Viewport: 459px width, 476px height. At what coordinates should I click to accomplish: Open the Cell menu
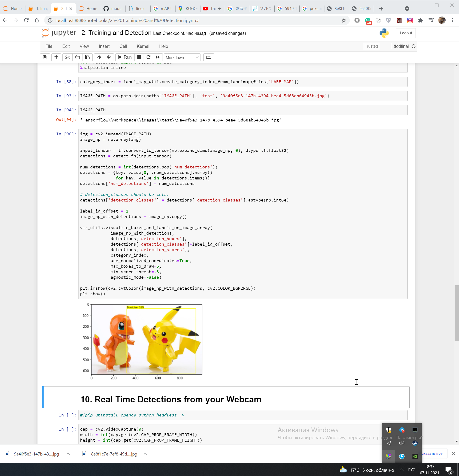(x=123, y=46)
